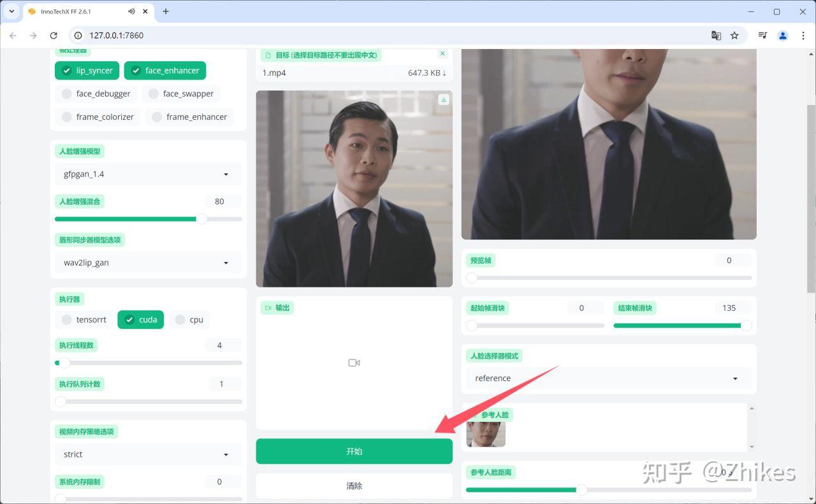Open the Chrome three-dot menu

tap(803, 36)
